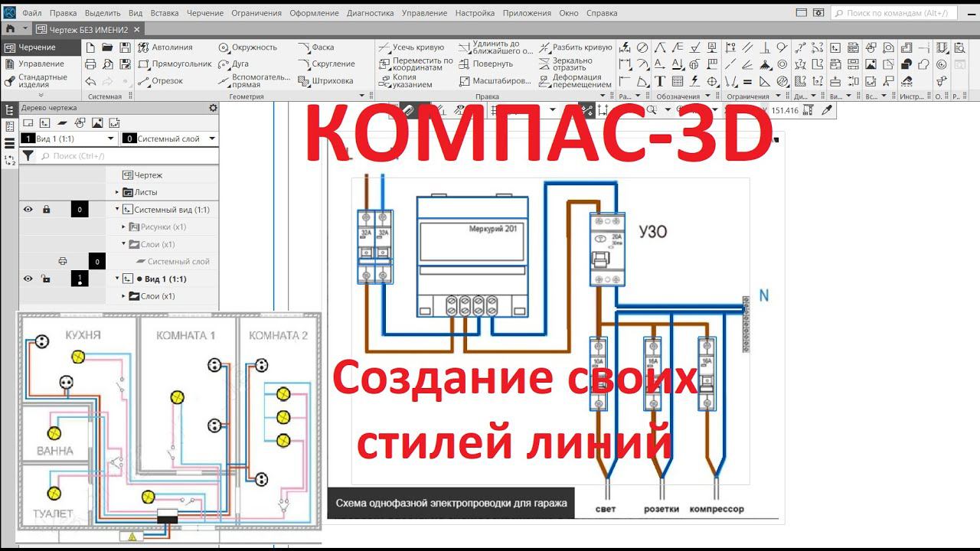
Task: Toggle visibility eye of Системный вид
Action: [28, 210]
